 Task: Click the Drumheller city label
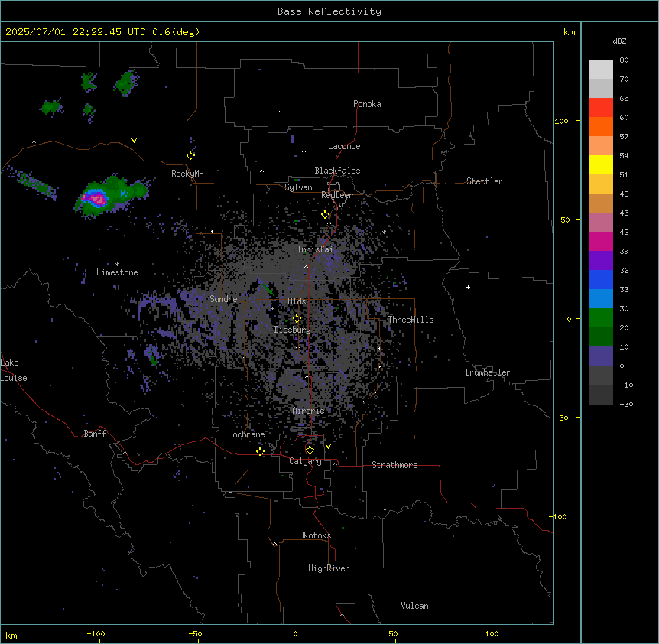pyautogui.click(x=488, y=372)
